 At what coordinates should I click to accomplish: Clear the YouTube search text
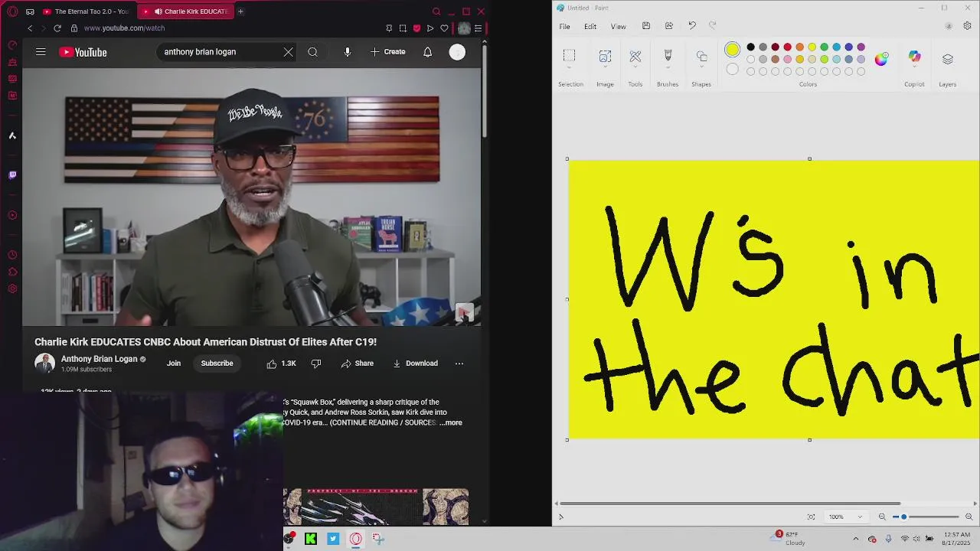tap(288, 52)
